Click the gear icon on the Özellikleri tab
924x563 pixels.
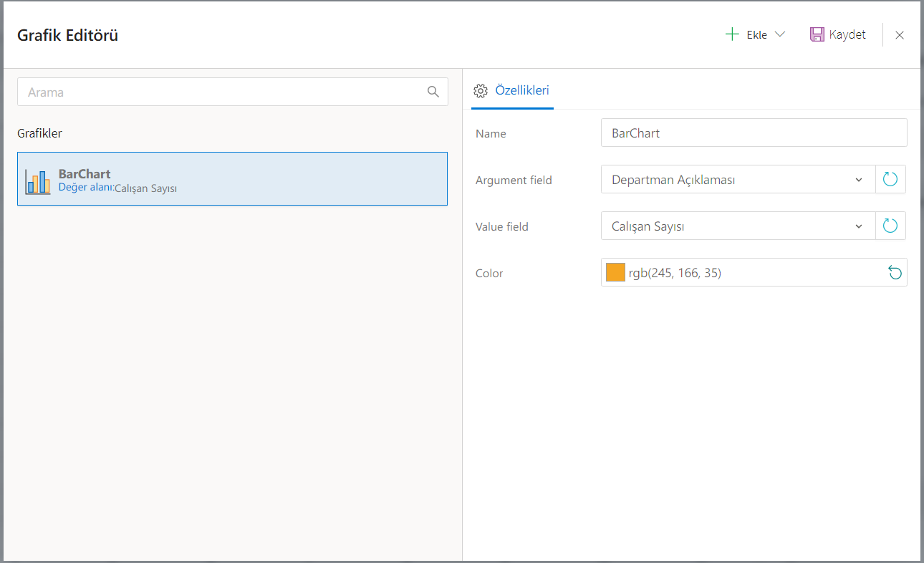coord(481,91)
